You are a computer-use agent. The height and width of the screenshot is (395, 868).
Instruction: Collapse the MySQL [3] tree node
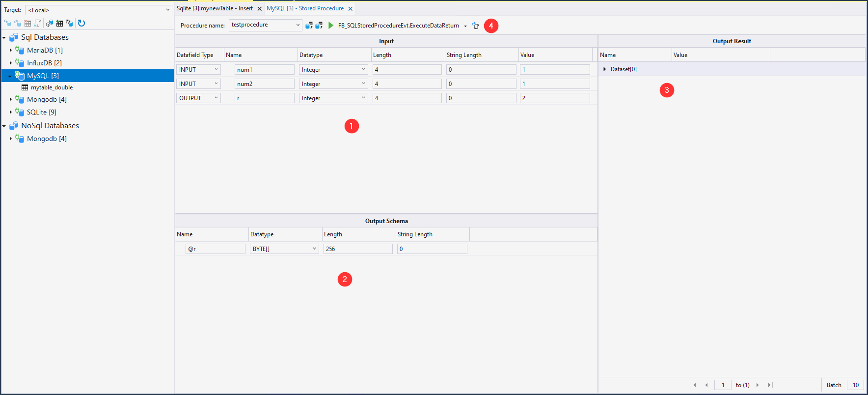point(10,76)
